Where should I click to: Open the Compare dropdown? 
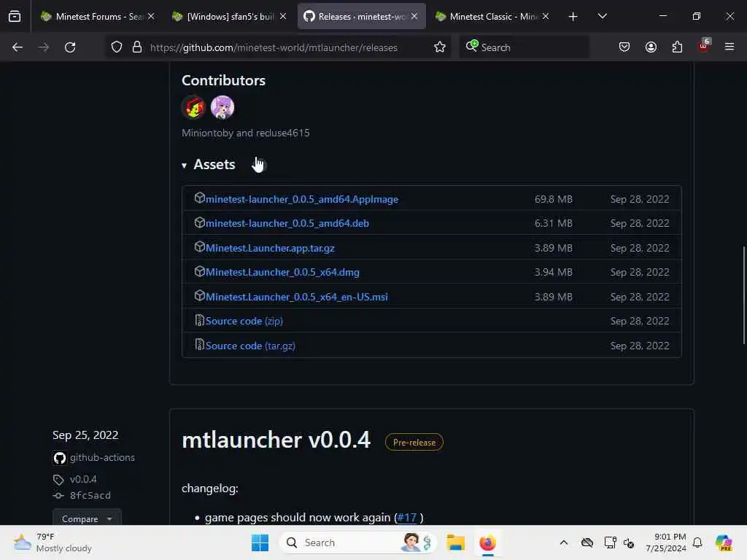tap(87, 518)
